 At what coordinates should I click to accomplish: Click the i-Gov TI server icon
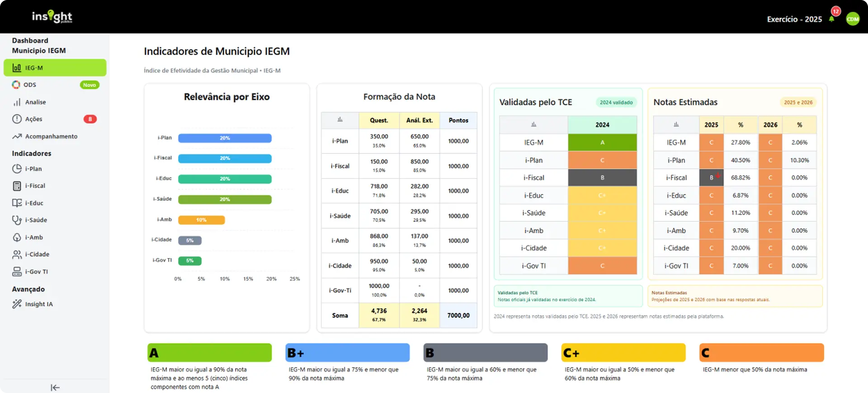(17, 271)
